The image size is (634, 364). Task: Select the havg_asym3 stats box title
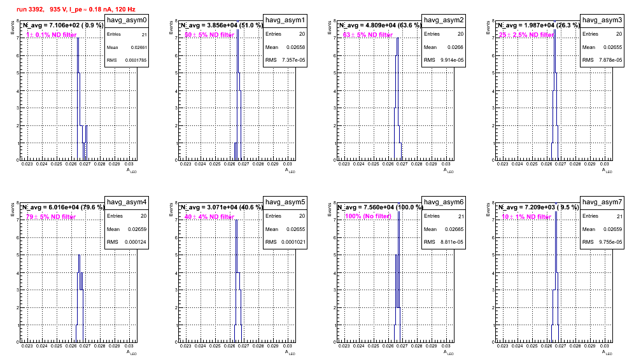(602, 20)
